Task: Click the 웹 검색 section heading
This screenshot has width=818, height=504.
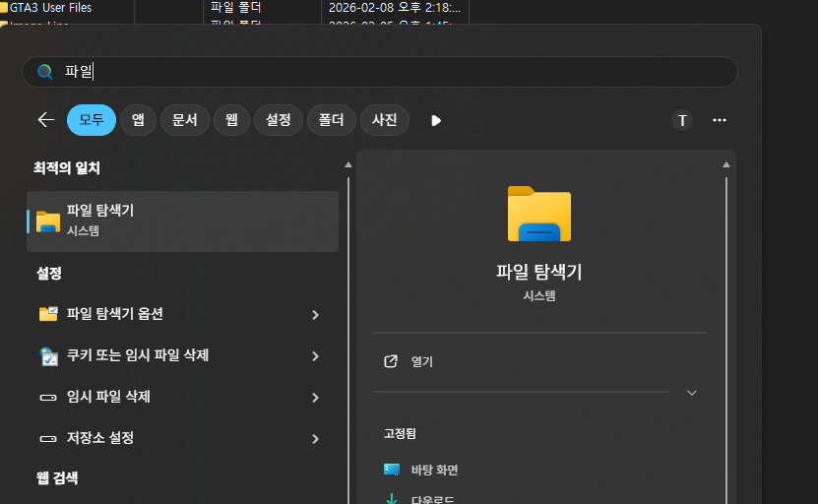Action: (57, 477)
